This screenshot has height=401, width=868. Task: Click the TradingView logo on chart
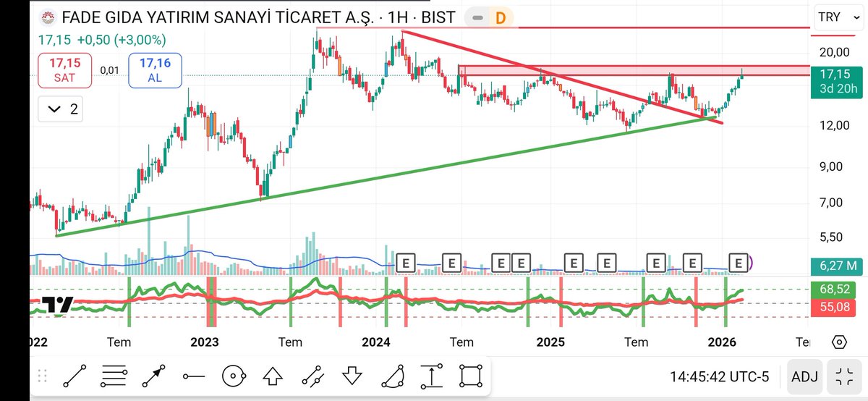pos(56,305)
